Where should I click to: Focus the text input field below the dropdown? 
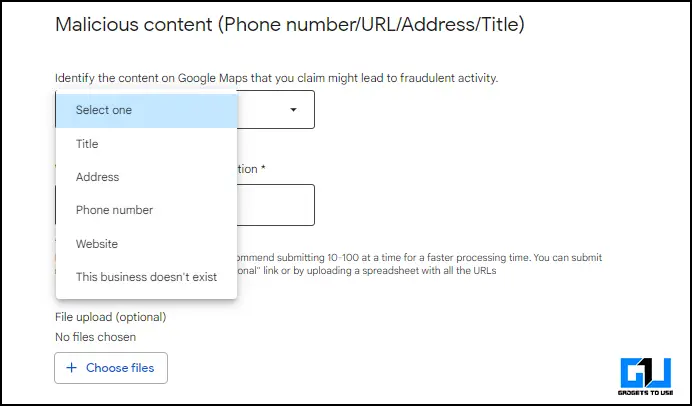[x=275, y=205]
